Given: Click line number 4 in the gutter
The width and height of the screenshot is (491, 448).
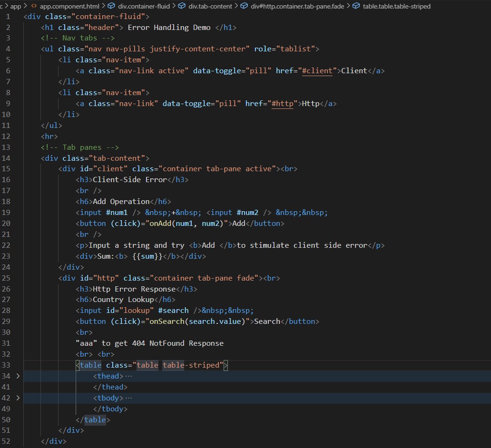Looking at the screenshot, I should pyautogui.click(x=8, y=49).
